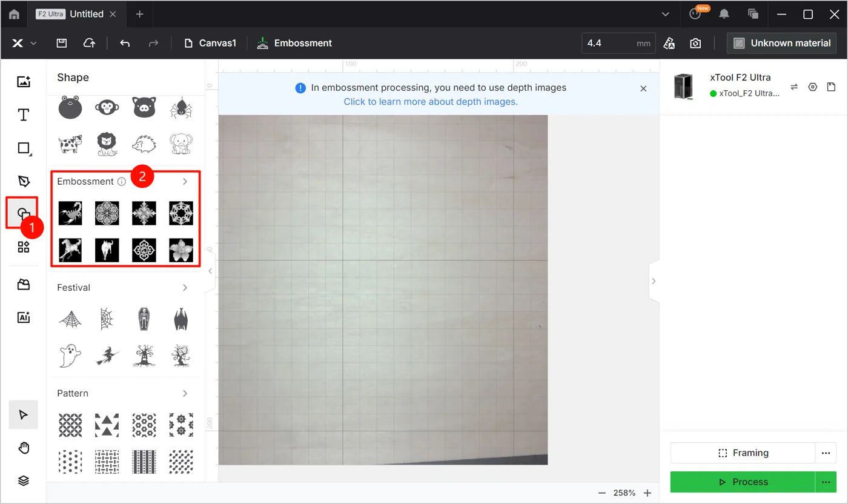Start the job with Process button
The image size is (848, 504).
743,482
